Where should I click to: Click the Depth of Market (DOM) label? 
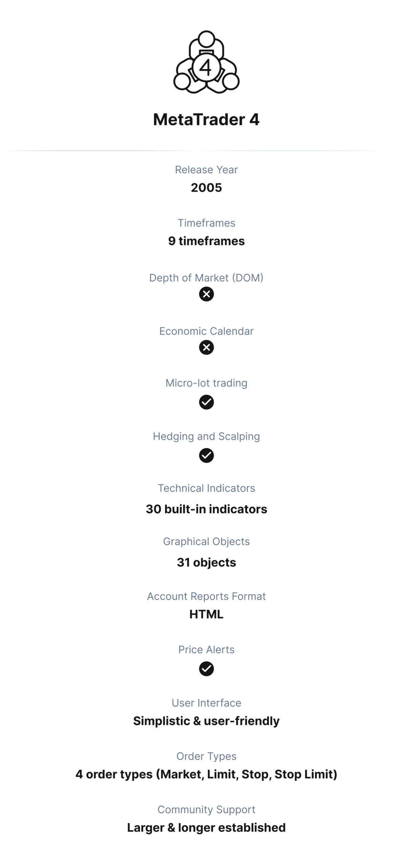tap(206, 278)
